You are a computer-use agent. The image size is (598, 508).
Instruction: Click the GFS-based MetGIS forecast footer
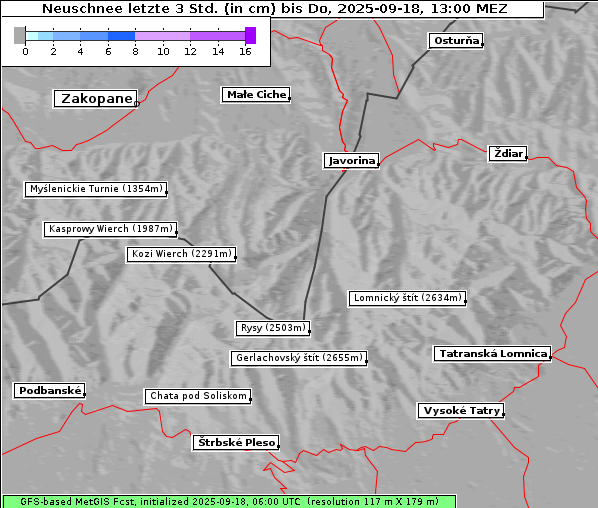tap(229, 502)
